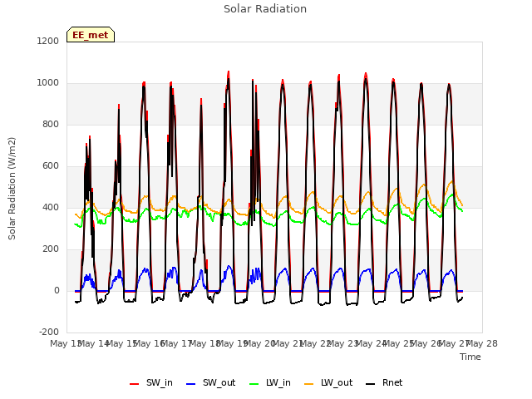Click the 600 y-axis tick value
The image size is (532, 399).
pos(51,166)
